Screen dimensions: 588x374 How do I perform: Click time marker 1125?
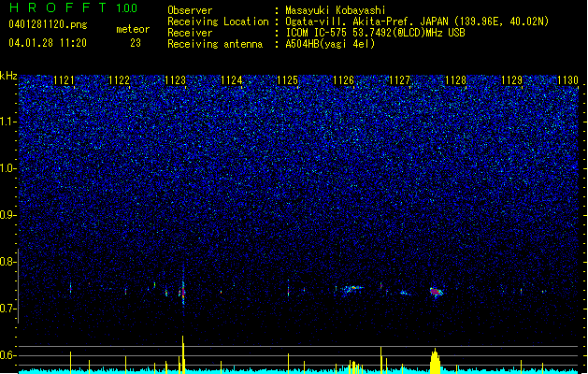(x=287, y=80)
